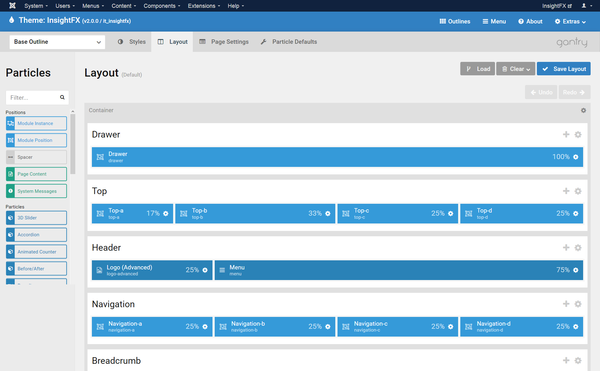Open Logo (Advanced) particle settings cog
This screenshot has width=600, height=371.
click(x=205, y=270)
